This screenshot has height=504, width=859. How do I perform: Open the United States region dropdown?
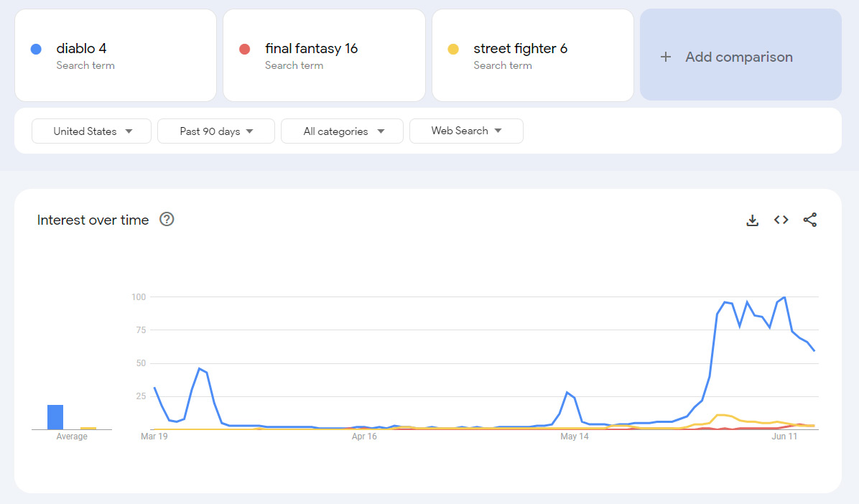(92, 131)
